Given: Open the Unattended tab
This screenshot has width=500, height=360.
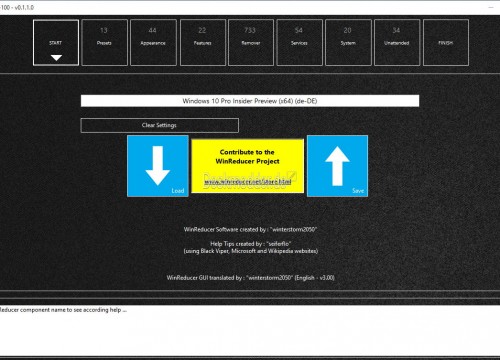Looking at the screenshot, I should pyautogui.click(x=397, y=42).
